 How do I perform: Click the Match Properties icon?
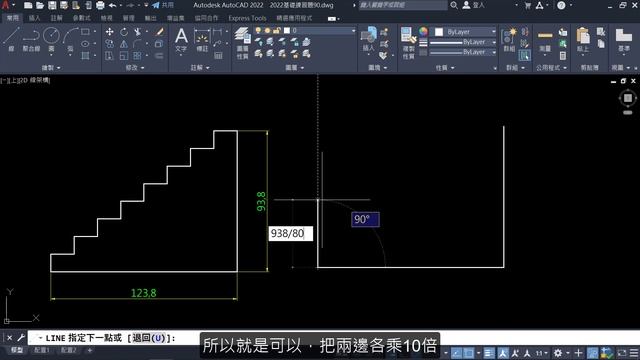[x=408, y=42]
